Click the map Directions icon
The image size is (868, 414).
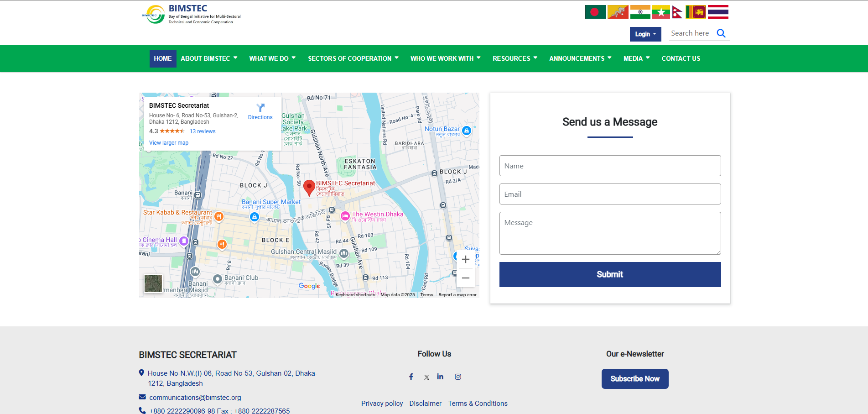pos(260,108)
